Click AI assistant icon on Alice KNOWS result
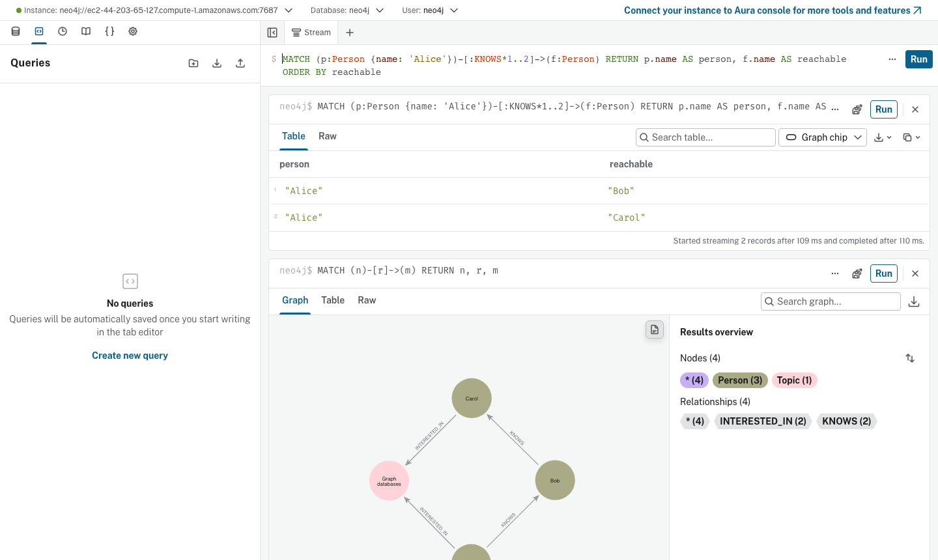Viewport: 938px width, 560px height. point(857,109)
